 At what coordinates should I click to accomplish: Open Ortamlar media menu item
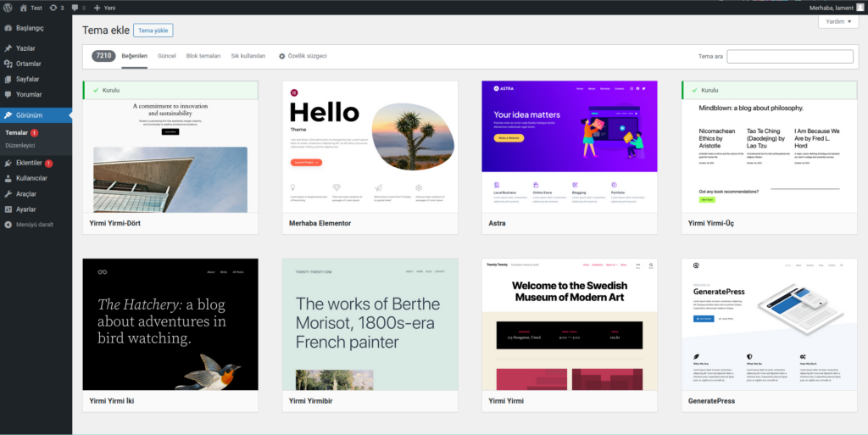click(28, 64)
